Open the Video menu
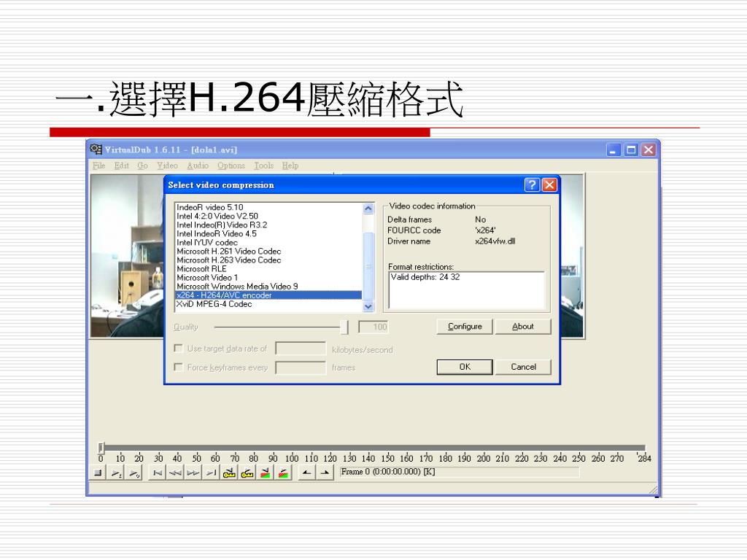Viewport: 747px width, 560px height. [167, 166]
